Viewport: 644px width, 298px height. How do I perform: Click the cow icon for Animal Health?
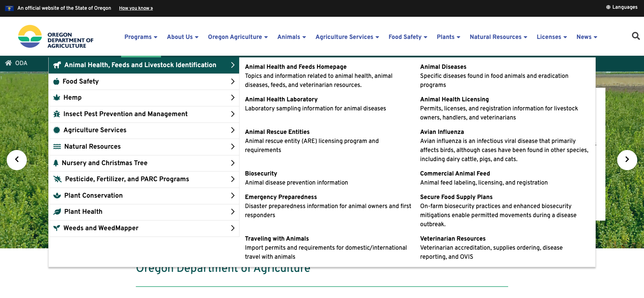(57, 65)
